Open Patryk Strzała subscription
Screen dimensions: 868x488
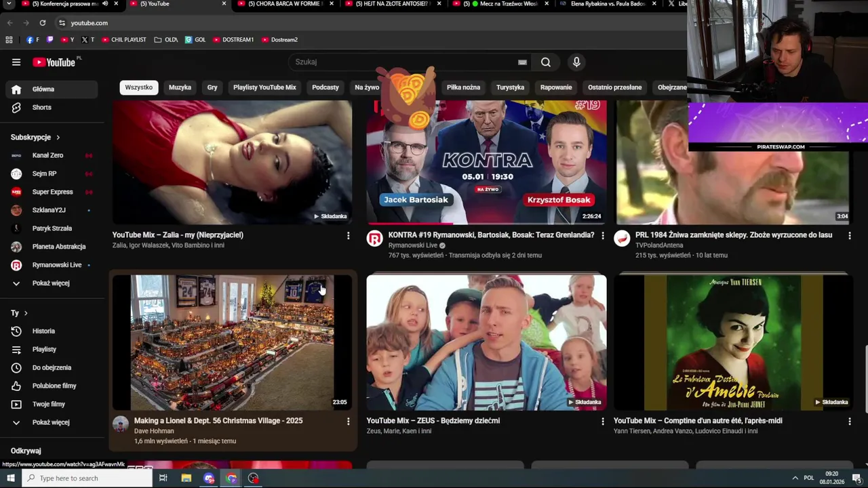click(x=52, y=228)
